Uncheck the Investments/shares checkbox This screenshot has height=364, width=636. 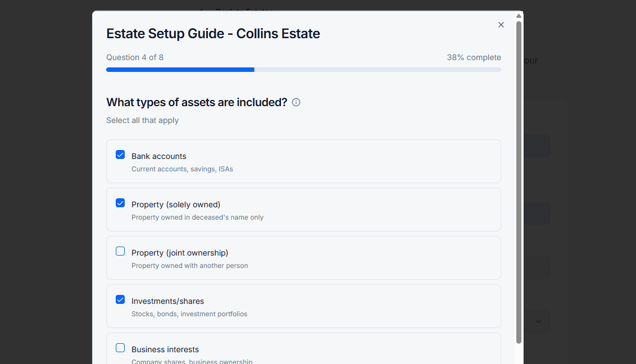120,299
